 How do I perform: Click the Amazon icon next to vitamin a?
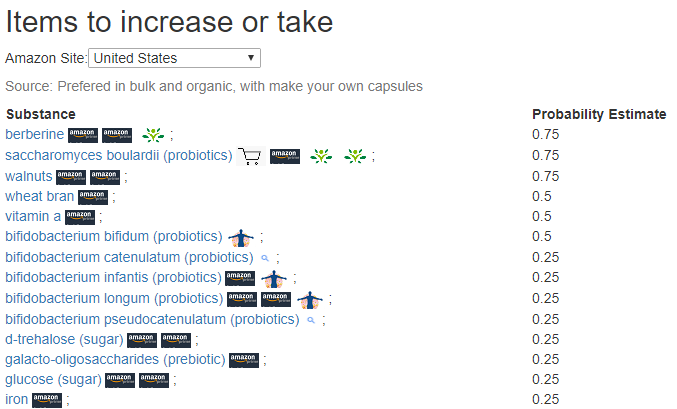80,217
